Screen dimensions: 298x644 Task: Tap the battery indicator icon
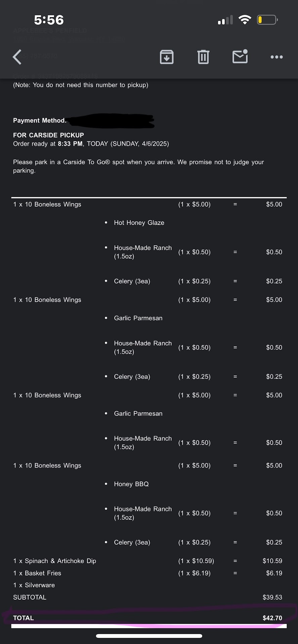pos(267,20)
